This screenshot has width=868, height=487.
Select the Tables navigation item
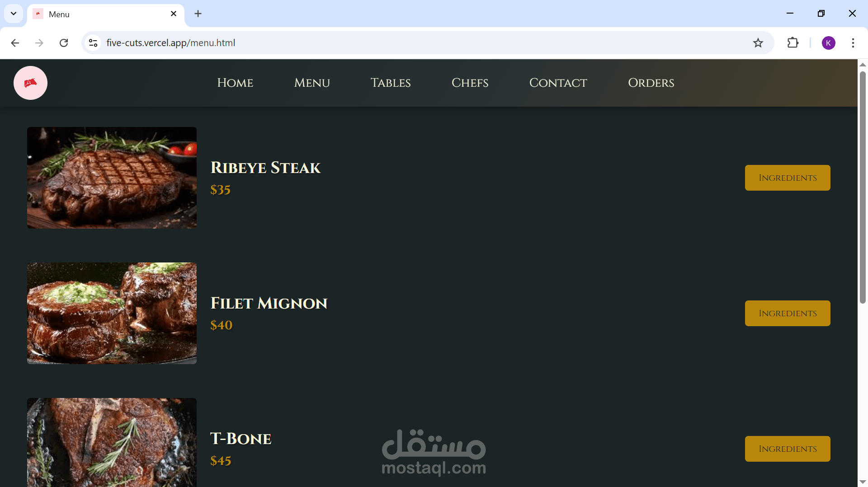pos(391,83)
